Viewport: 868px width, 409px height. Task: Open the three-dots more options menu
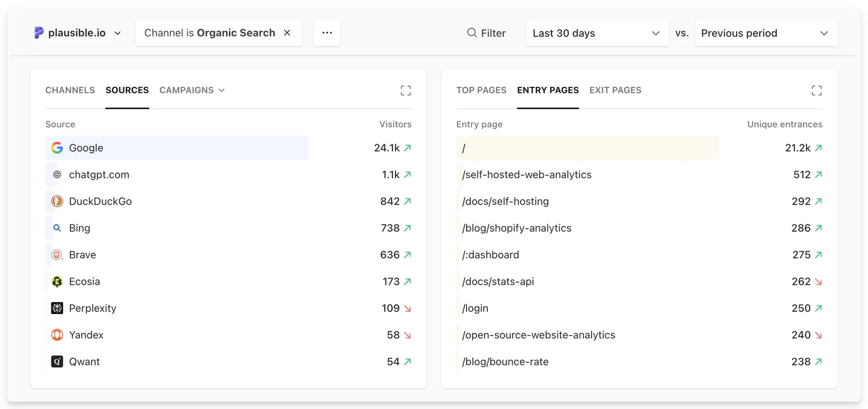coord(327,33)
